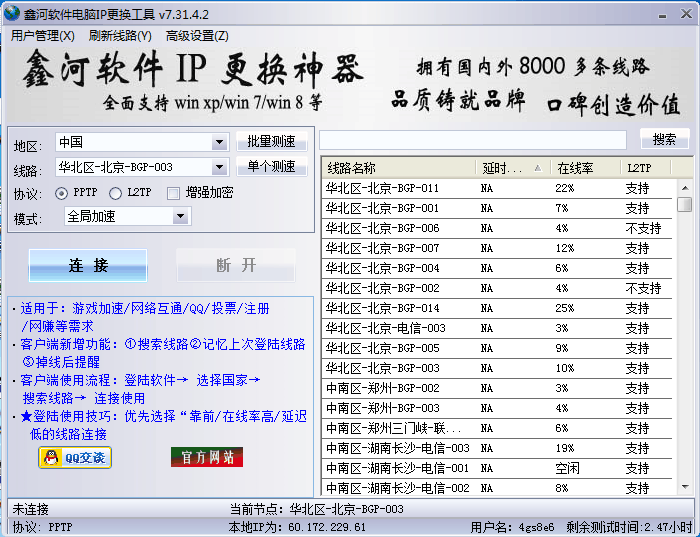Click the 断开 button
700x537 pixels.
point(236,266)
